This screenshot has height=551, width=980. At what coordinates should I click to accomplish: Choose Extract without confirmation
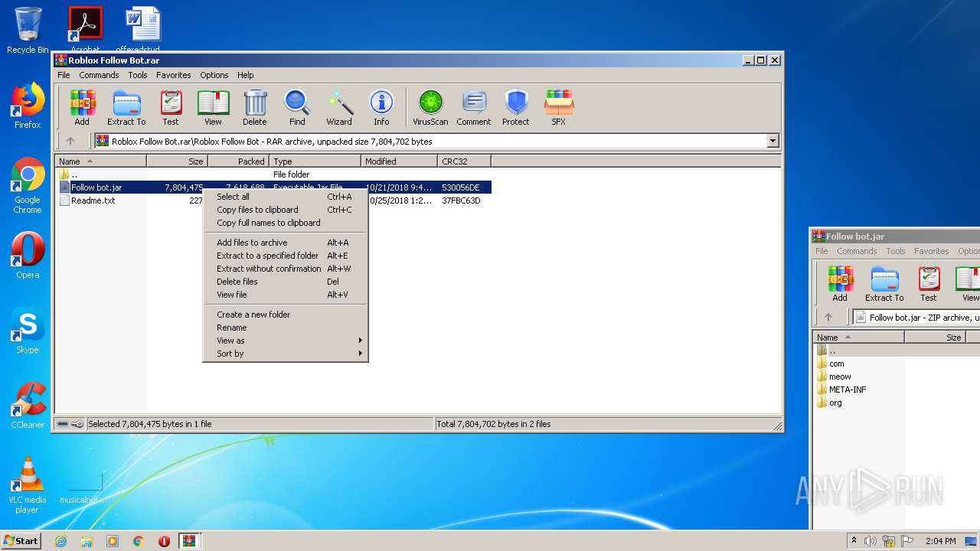point(285,269)
